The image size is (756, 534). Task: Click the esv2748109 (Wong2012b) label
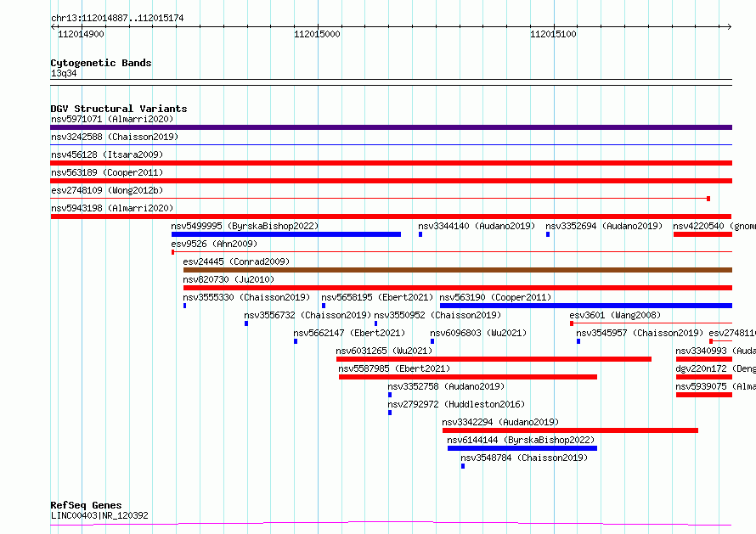click(107, 190)
